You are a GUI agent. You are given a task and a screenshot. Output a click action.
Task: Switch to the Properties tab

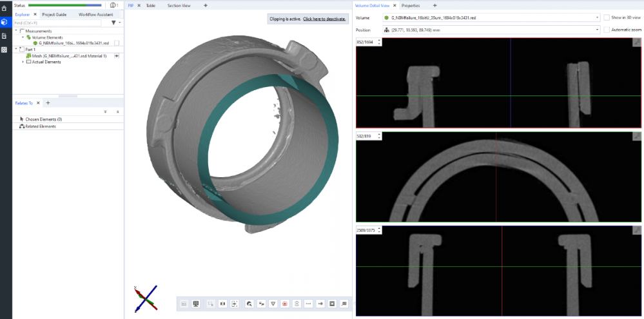click(x=410, y=5)
